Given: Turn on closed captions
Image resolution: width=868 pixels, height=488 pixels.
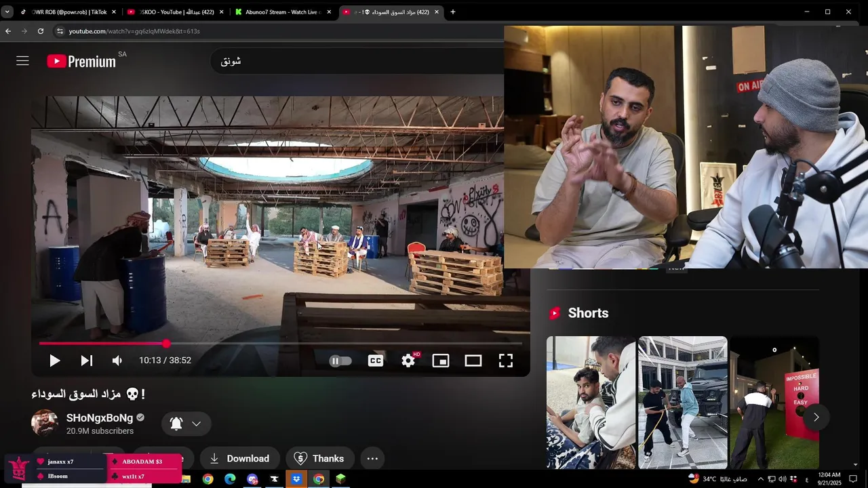Looking at the screenshot, I should tap(375, 361).
